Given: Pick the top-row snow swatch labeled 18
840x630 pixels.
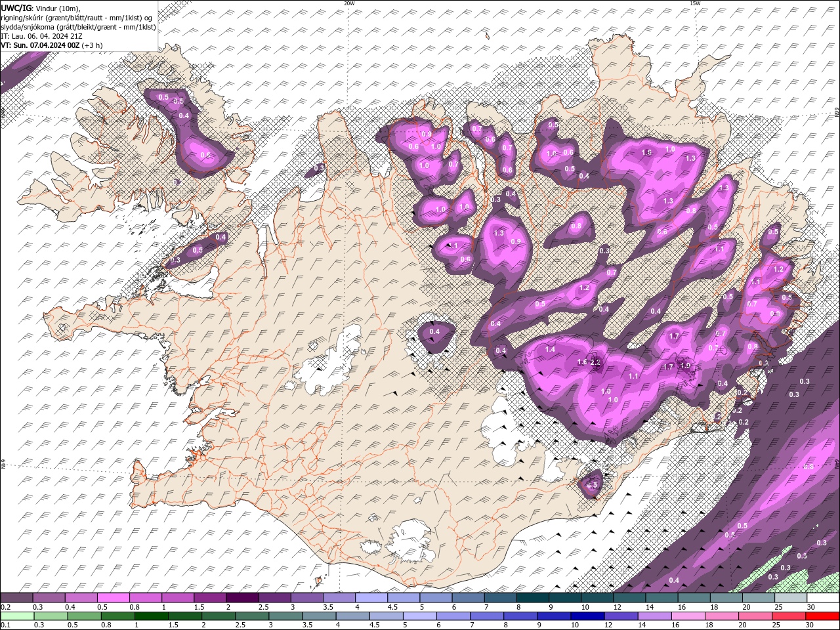Looking at the screenshot, I should coord(726,598).
